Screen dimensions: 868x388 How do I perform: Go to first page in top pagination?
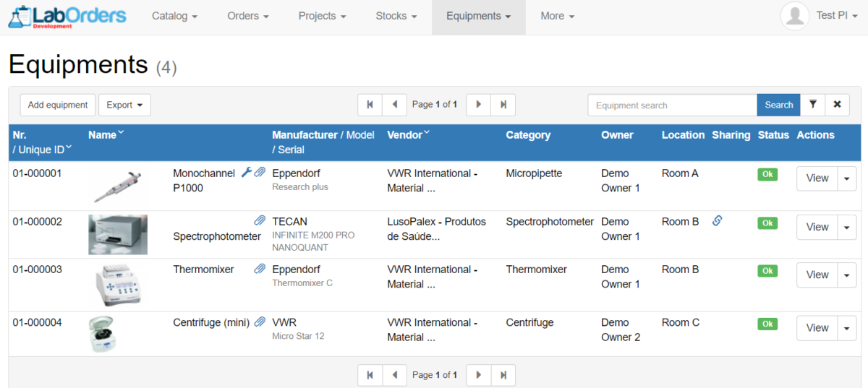[x=370, y=105]
